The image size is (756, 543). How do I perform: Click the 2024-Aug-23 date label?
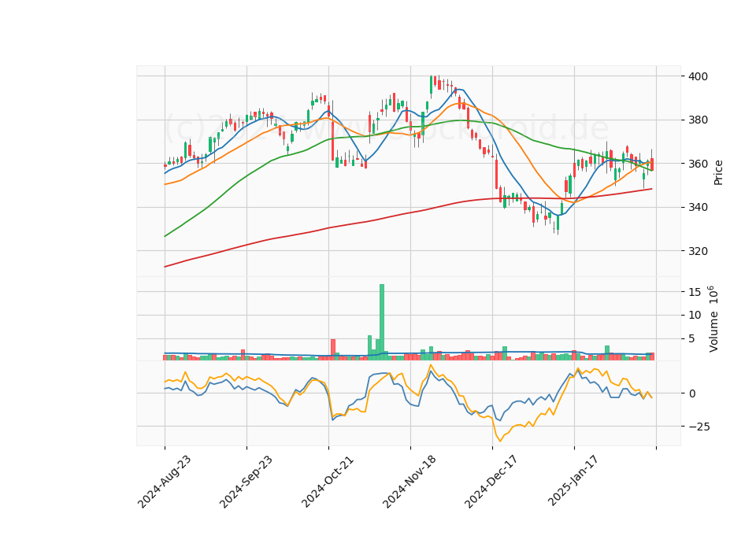pos(165,482)
